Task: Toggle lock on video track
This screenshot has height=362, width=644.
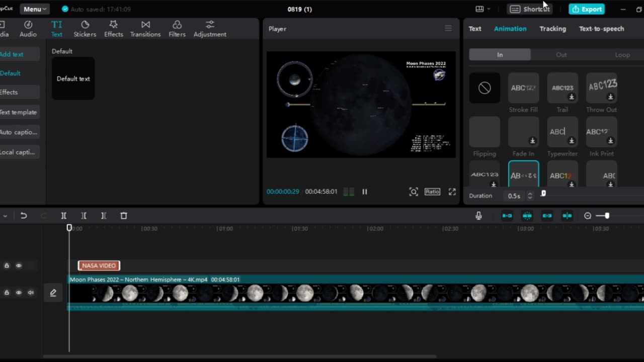Action: tap(7, 293)
